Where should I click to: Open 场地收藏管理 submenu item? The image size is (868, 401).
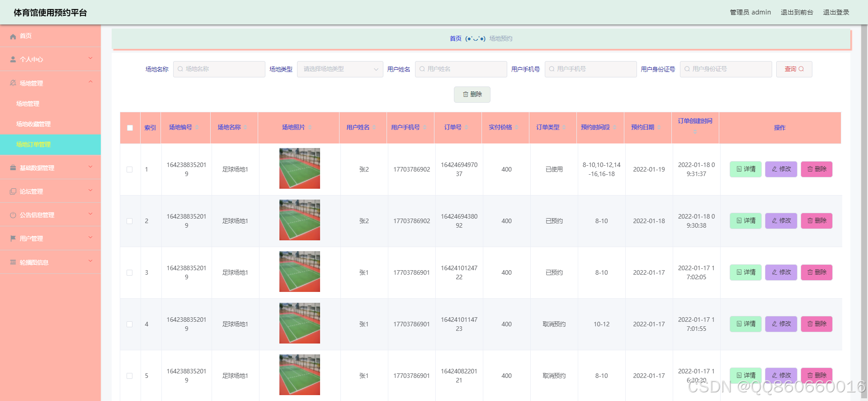(x=50, y=124)
